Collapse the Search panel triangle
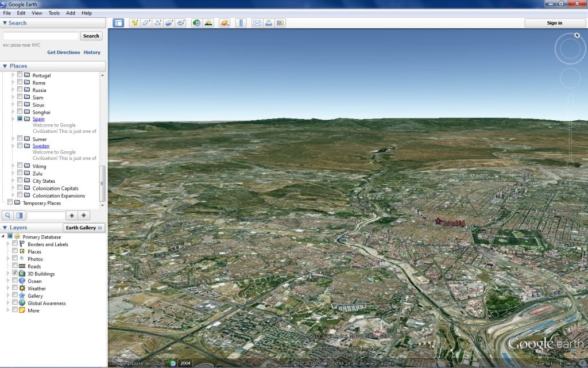Screen dimensions: 588x368 5,23
